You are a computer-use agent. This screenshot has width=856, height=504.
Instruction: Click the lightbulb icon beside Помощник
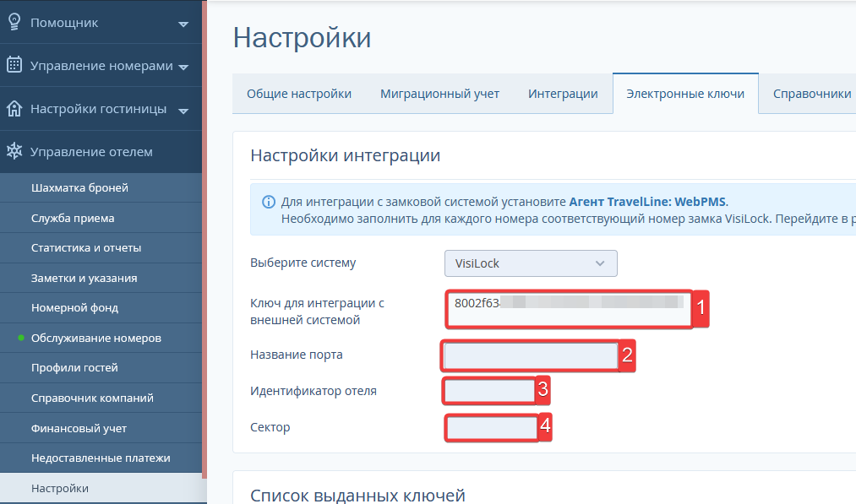pos(14,22)
